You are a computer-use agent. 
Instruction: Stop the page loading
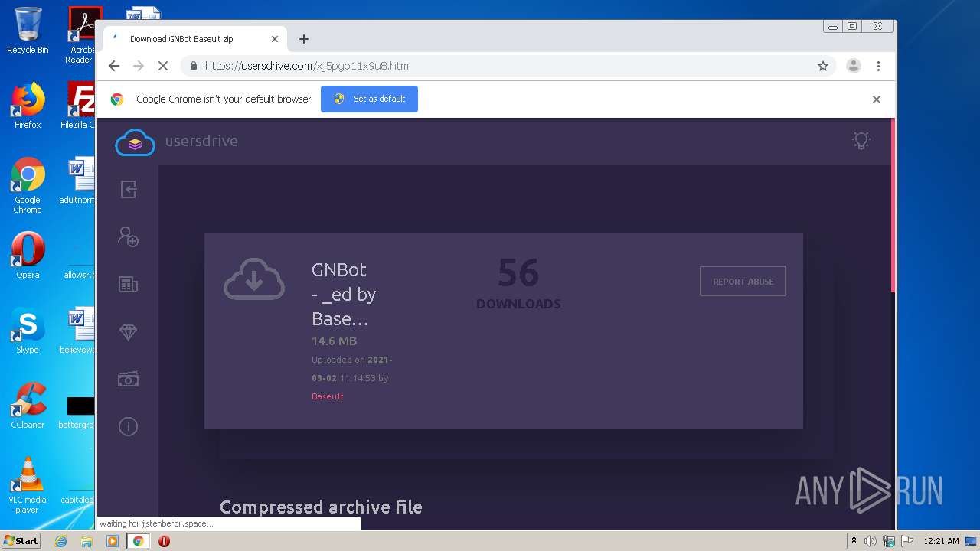(x=163, y=66)
